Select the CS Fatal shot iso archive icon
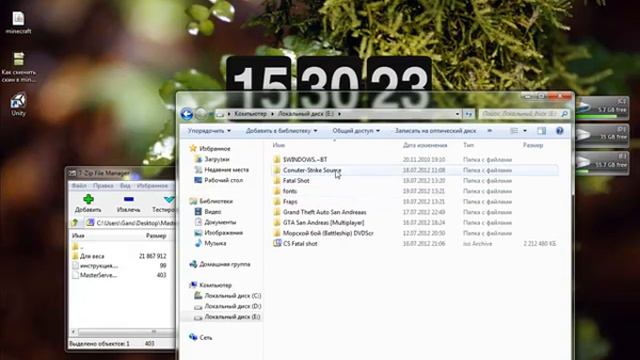Viewport: 640px width, 360px height. click(x=277, y=243)
